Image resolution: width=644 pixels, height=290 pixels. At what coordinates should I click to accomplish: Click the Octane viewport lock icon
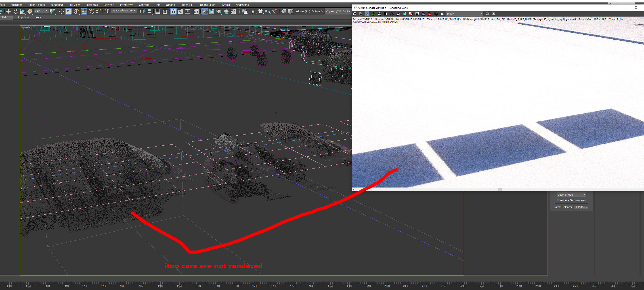click(379, 14)
